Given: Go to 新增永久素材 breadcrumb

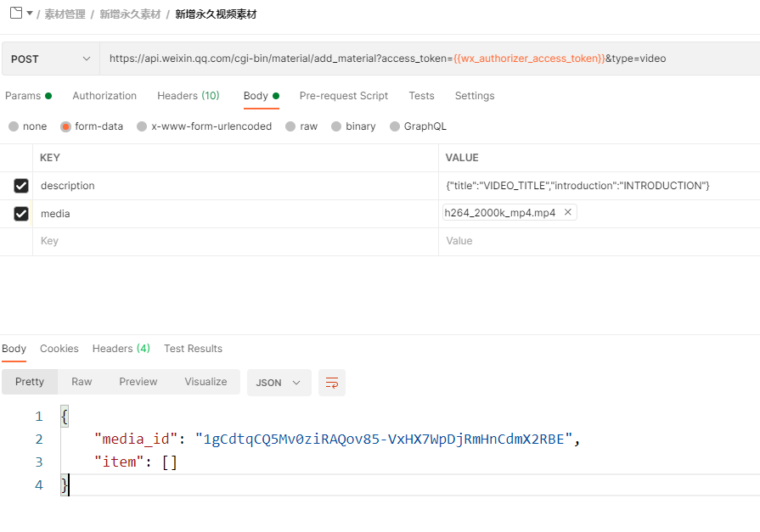Looking at the screenshot, I should (130, 14).
